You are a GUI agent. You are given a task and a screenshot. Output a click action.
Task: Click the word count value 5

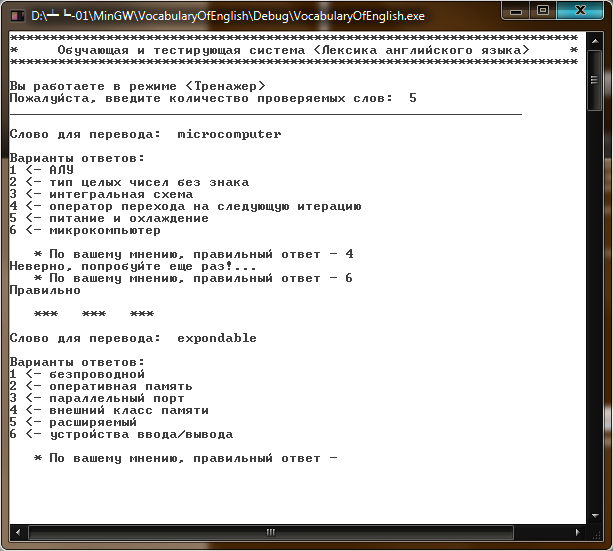pos(413,98)
